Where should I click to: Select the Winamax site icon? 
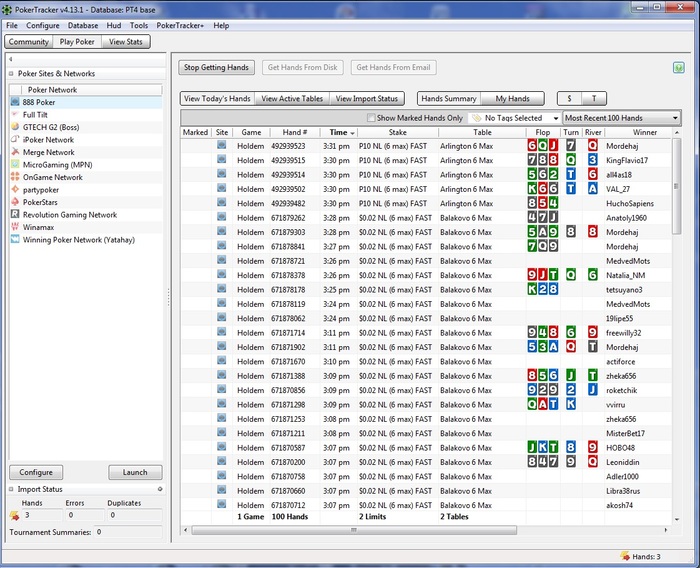tap(16, 227)
